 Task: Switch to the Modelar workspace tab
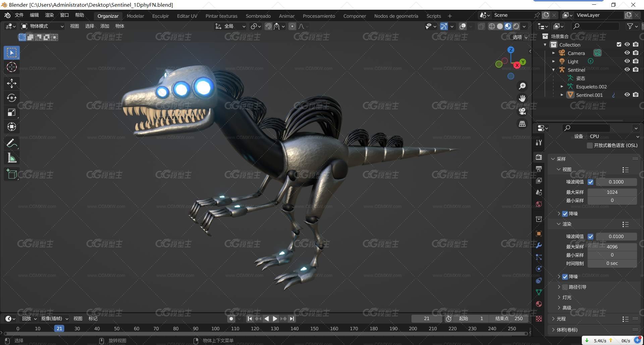[135, 16]
